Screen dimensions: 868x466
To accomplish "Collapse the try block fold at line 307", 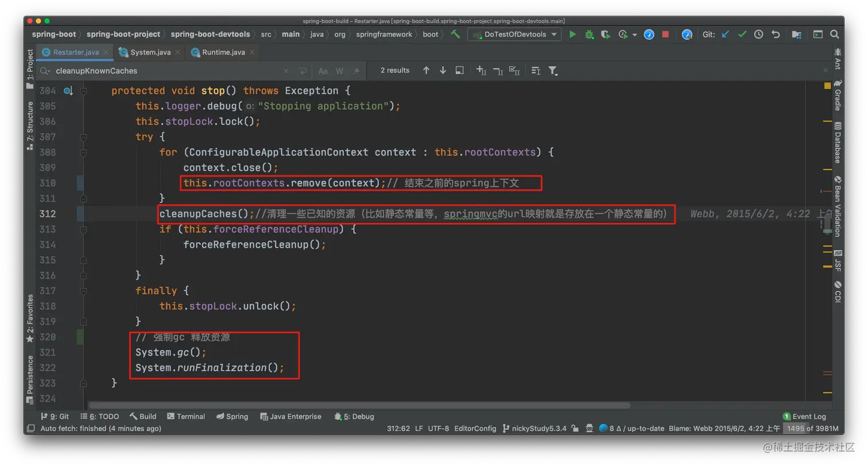I will [84, 137].
